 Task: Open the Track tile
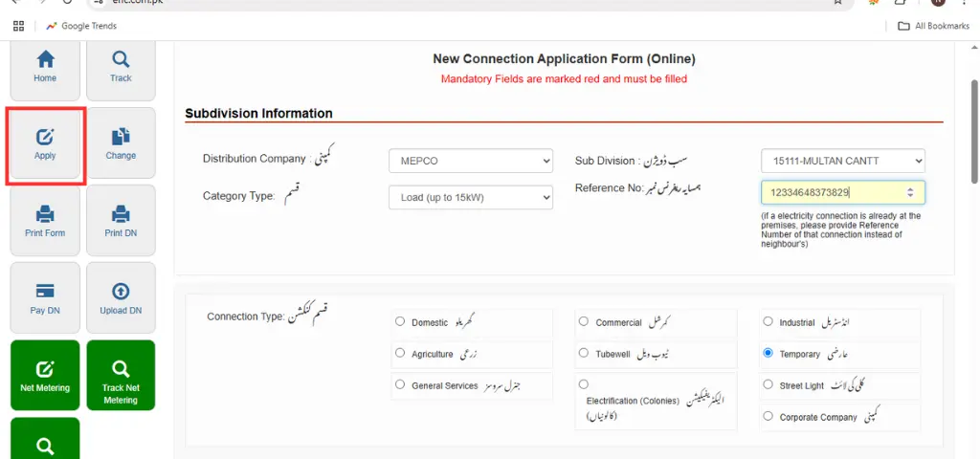(x=121, y=70)
